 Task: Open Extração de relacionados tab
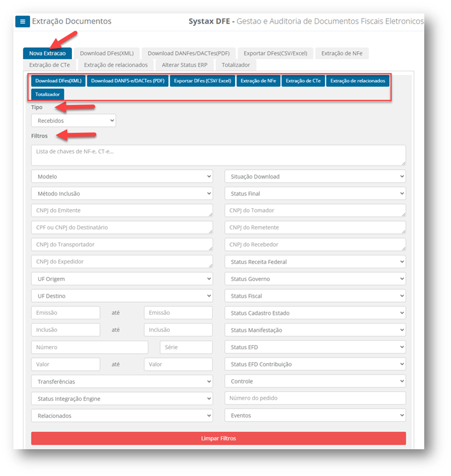point(116,65)
